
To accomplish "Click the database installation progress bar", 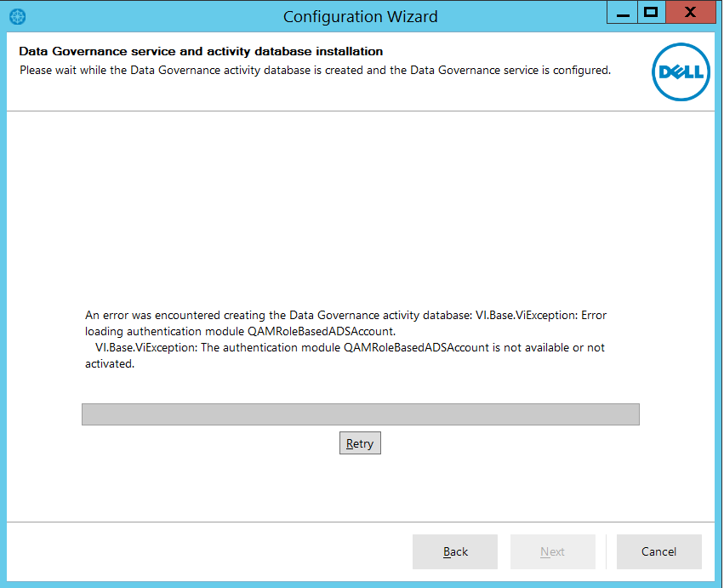I will pos(361,414).
